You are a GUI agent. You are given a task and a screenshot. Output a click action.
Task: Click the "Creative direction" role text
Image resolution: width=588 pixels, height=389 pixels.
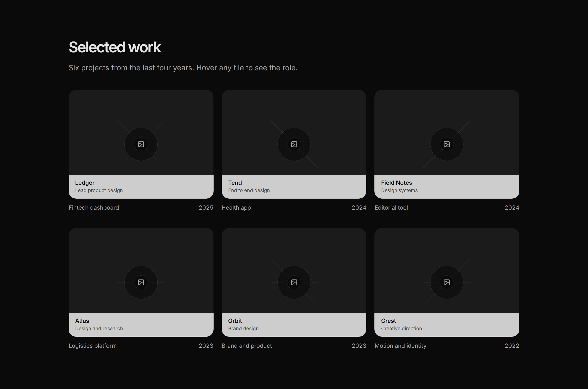point(401,329)
